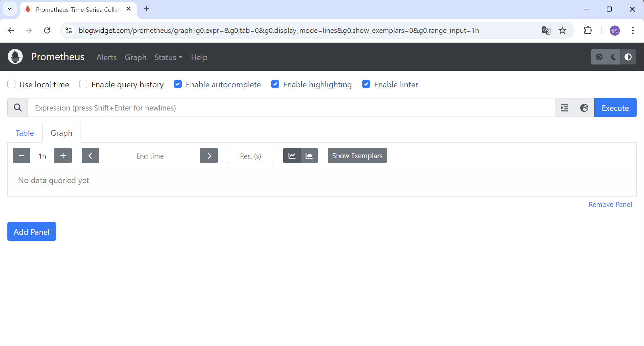The image size is (644, 346).
Task: Open Graph in navigation bar
Action: pyautogui.click(x=136, y=57)
